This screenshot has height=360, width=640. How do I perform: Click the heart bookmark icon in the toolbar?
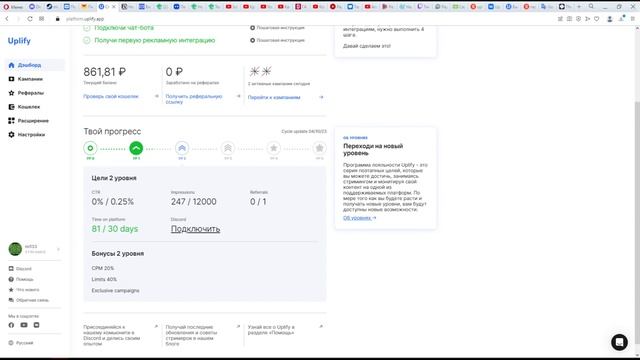[x=597, y=19]
